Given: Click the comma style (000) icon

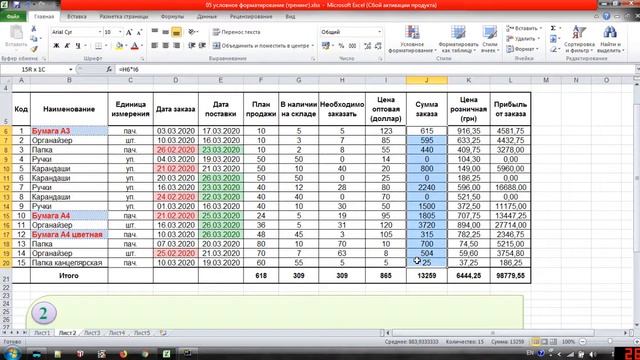Looking at the screenshot, I should click(353, 46).
